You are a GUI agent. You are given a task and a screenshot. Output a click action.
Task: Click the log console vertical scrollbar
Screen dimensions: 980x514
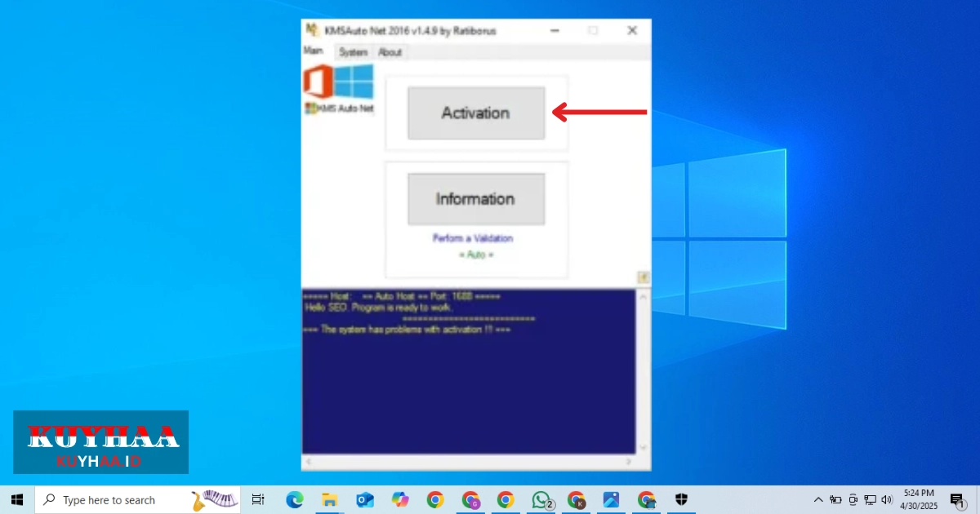click(x=643, y=371)
